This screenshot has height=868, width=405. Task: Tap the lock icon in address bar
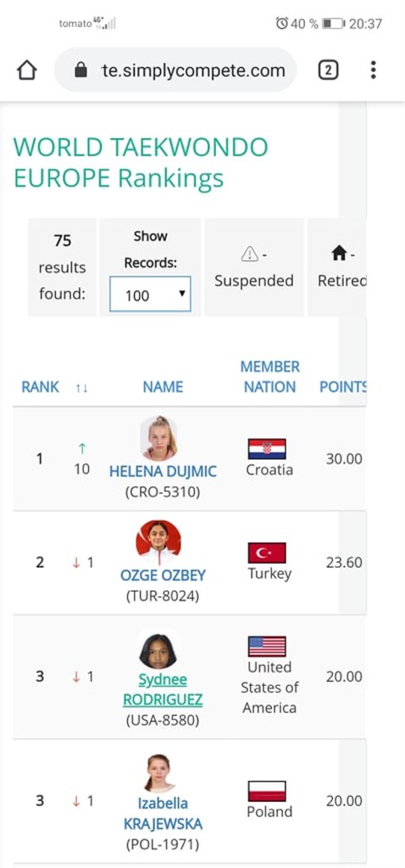point(80,70)
